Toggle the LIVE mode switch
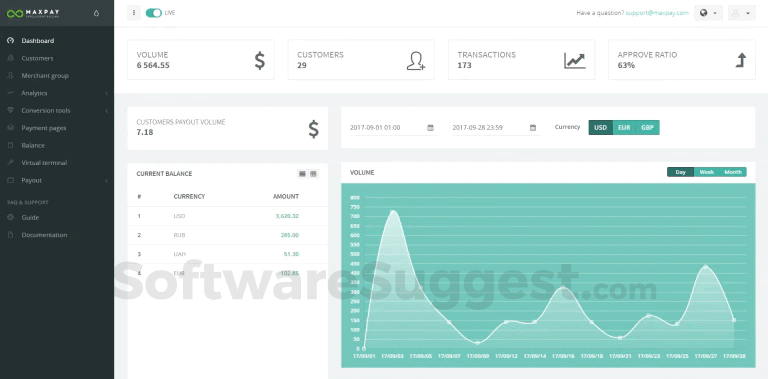 point(154,13)
